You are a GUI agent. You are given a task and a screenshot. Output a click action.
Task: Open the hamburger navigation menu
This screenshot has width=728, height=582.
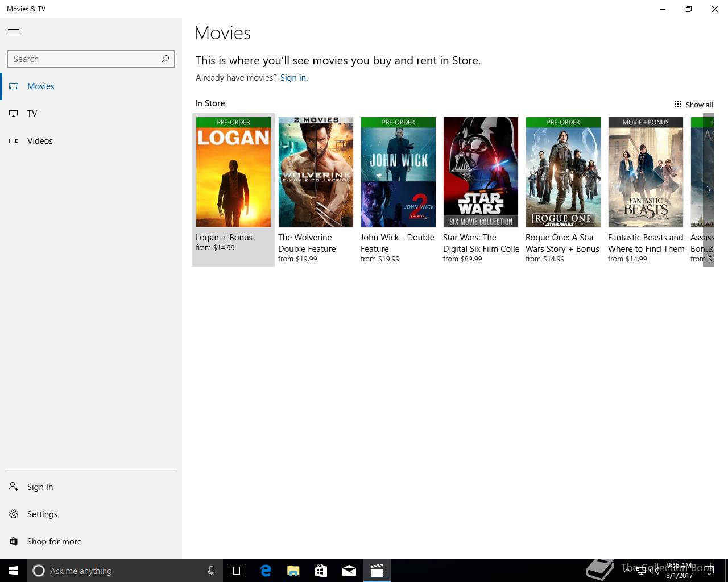14,32
